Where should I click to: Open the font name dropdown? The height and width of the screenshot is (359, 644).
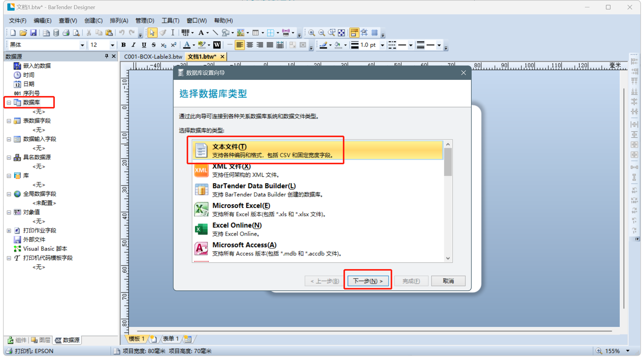(x=82, y=45)
